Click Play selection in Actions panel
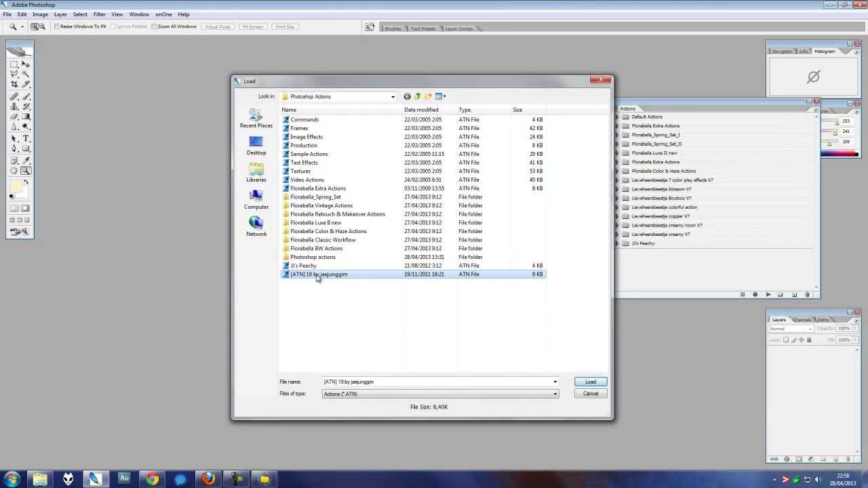The width and height of the screenshot is (868, 488). tap(768, 294)
